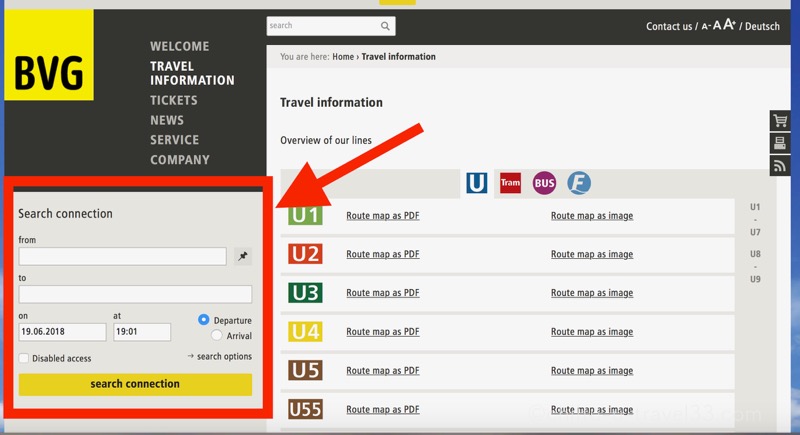Click the U2 line badge
Image resolution: width=800 pixels, height=435 pixels.
click(x=305, y=254)
